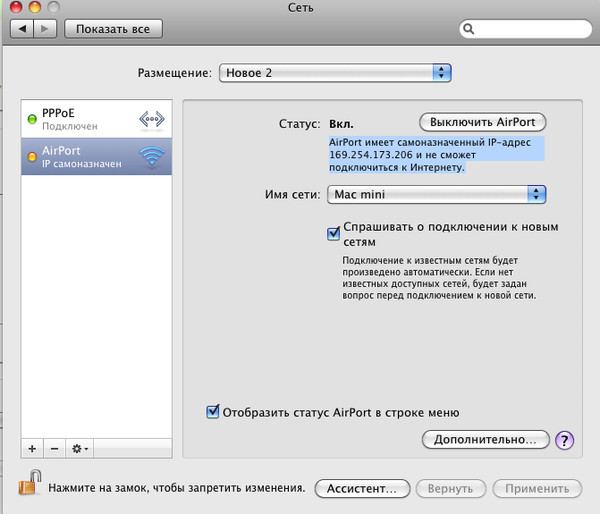Open 'Дополнительно…' advanced settings
Viewport: 600px width, 514px height.
point(485,439)
